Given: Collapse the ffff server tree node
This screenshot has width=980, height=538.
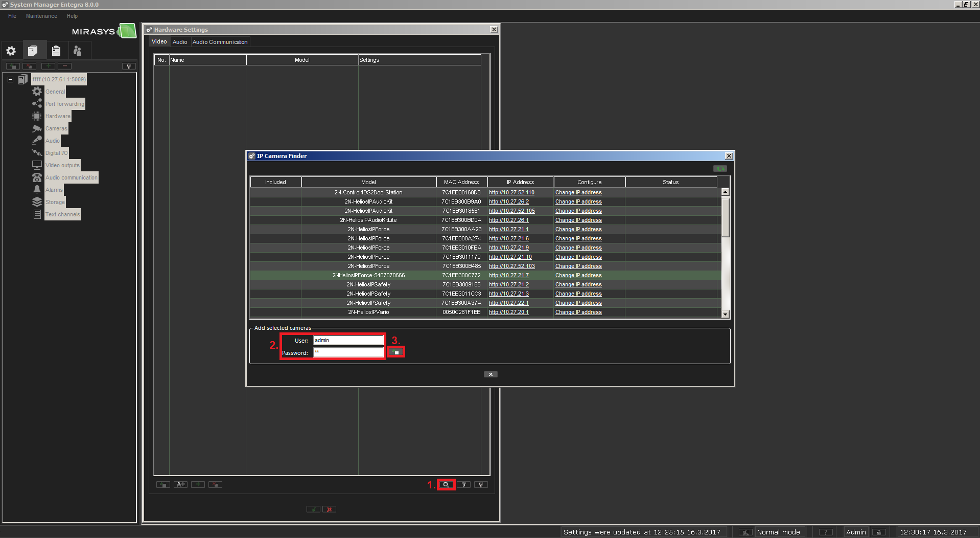Looking at the screenshot, I should [10, 79].
